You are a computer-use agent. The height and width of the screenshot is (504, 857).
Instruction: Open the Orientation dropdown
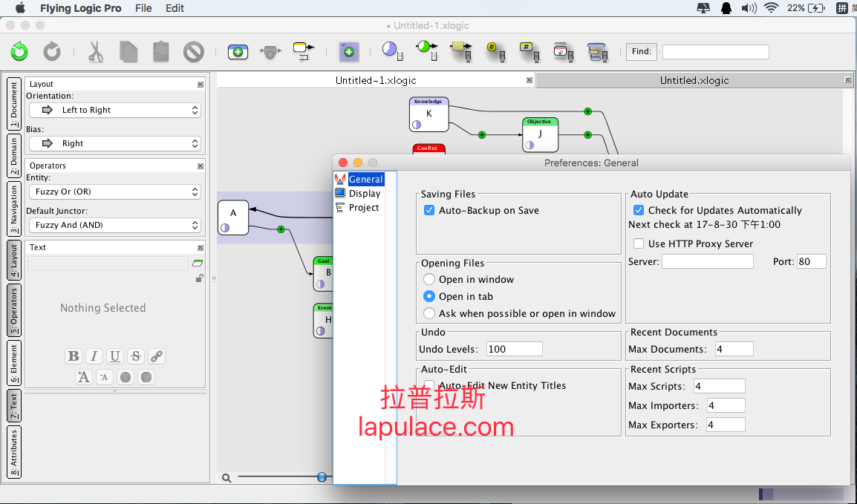(115, 111)
